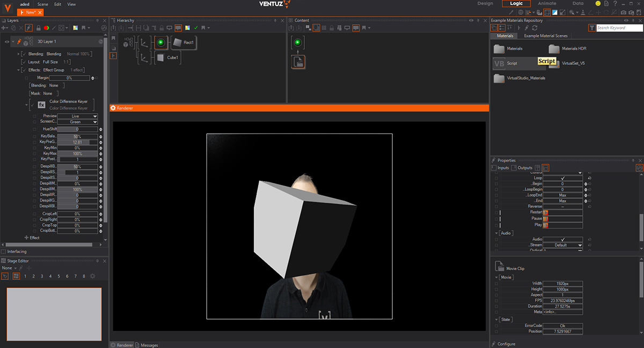This screenshot has width=644, height=348.
Task: Click the Add Effect button
Action: pos(32,238)
